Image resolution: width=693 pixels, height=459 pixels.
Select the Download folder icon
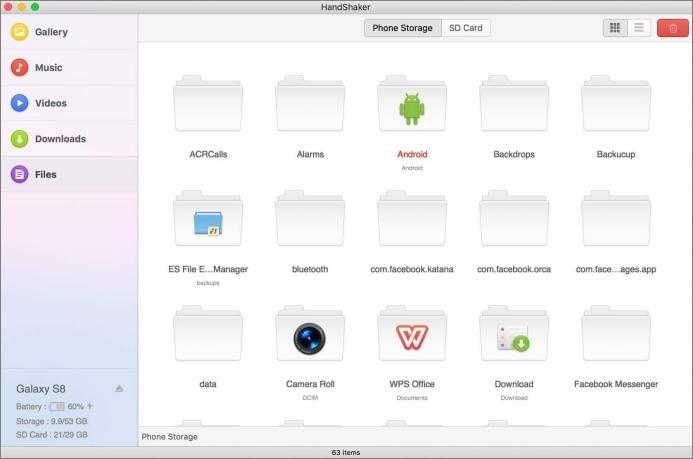514,334
